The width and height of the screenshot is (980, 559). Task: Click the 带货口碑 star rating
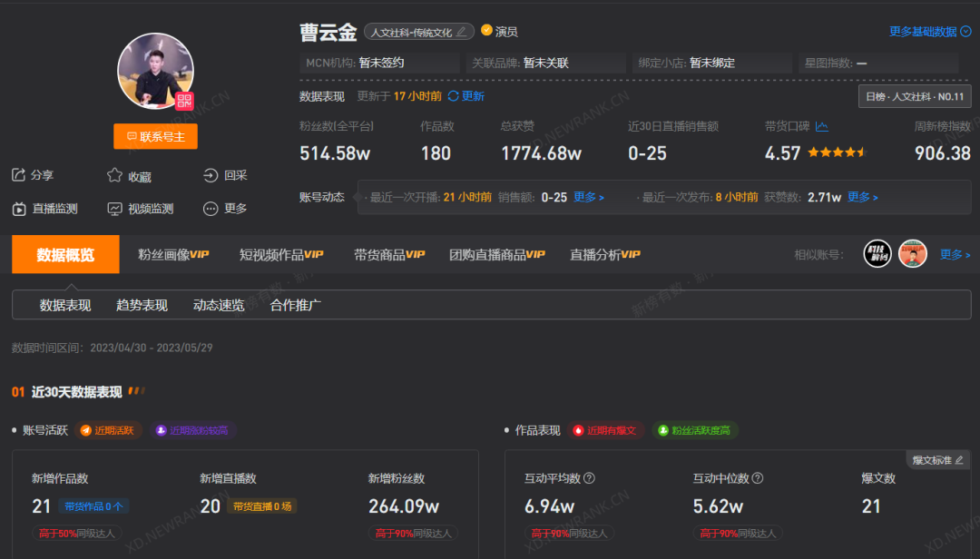point(837,152)
